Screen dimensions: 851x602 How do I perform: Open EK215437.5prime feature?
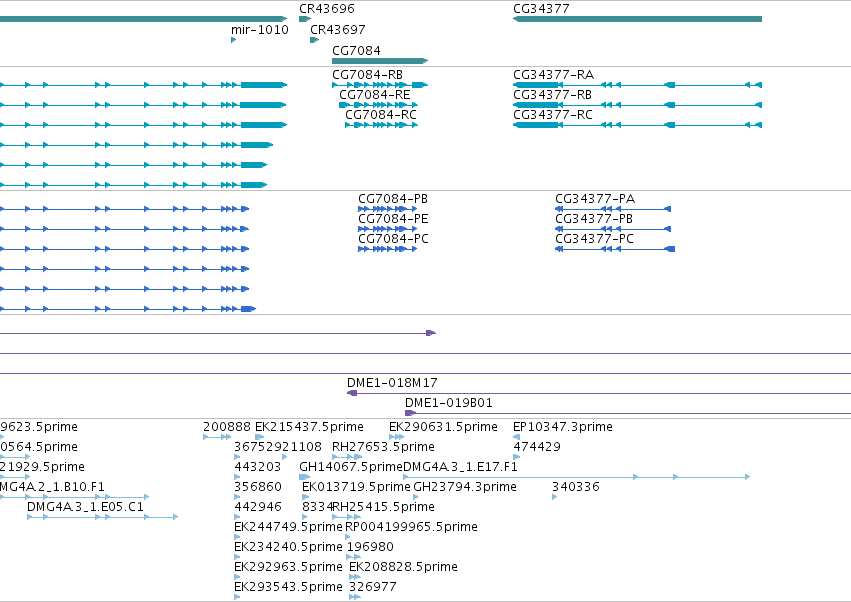pos(309,427)
